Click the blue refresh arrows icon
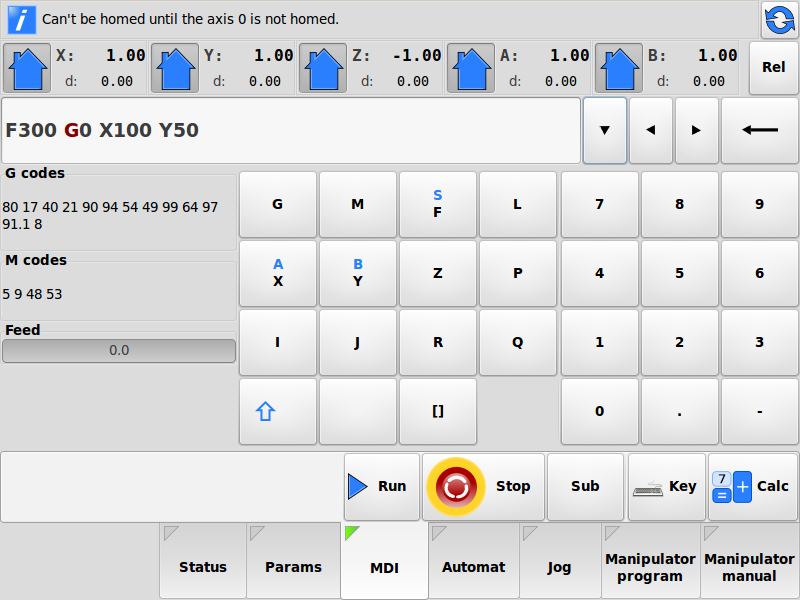 point(780,20)
